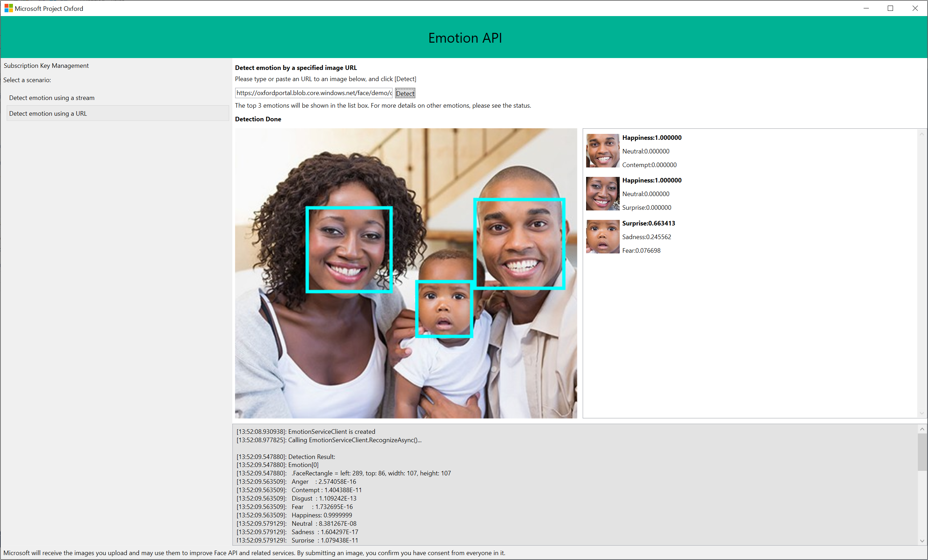Viewport: 928px width, 560px height.
Task: Click the results list scroll-up arrow
Action: [922, 134]
